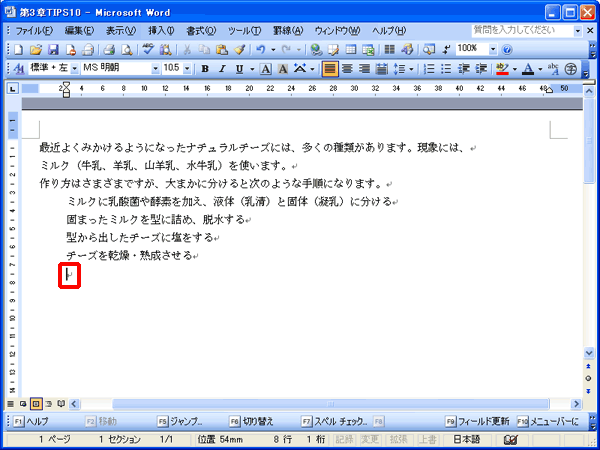The height and width of the screenshot is (450, 600).
Task: Click F1 ヘルプ function key button
Action: pos(31,422)
